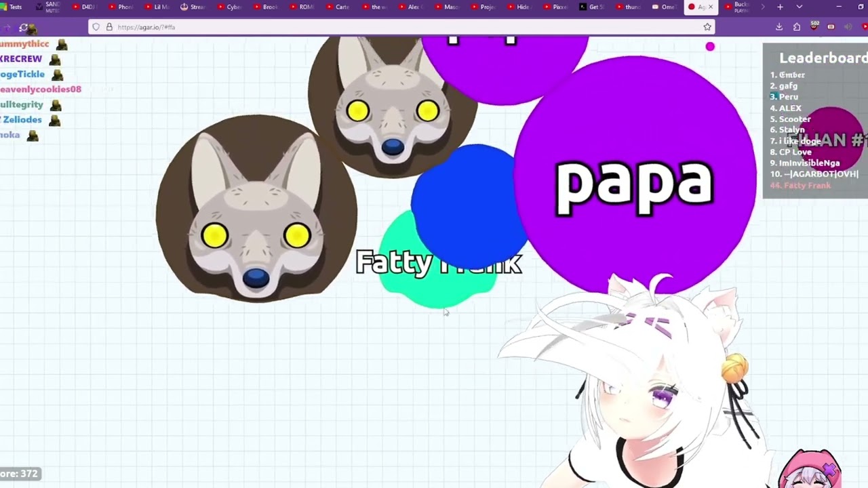Click the score counter showing 372
This screenshot has height=488, width=868.
coord(20,474)
